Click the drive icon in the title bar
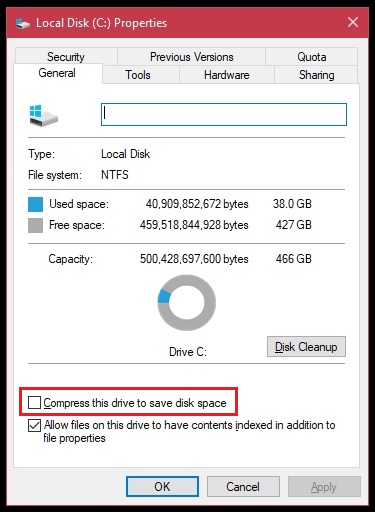This screenshot has width=375, height=512. [23, 24]
